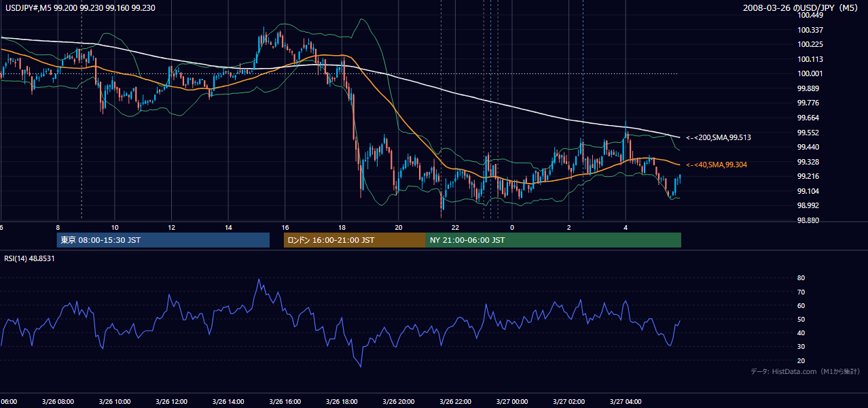The image size is (868, 408).
Task: Click price axis label 99.328
Action: (x=809, y=162)
